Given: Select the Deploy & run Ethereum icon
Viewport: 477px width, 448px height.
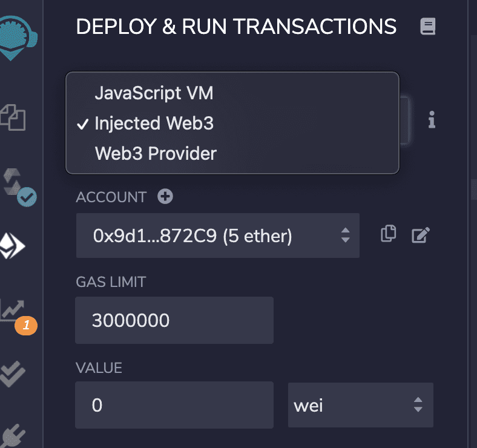Looking at the screenshot, I should coord(12,245).
